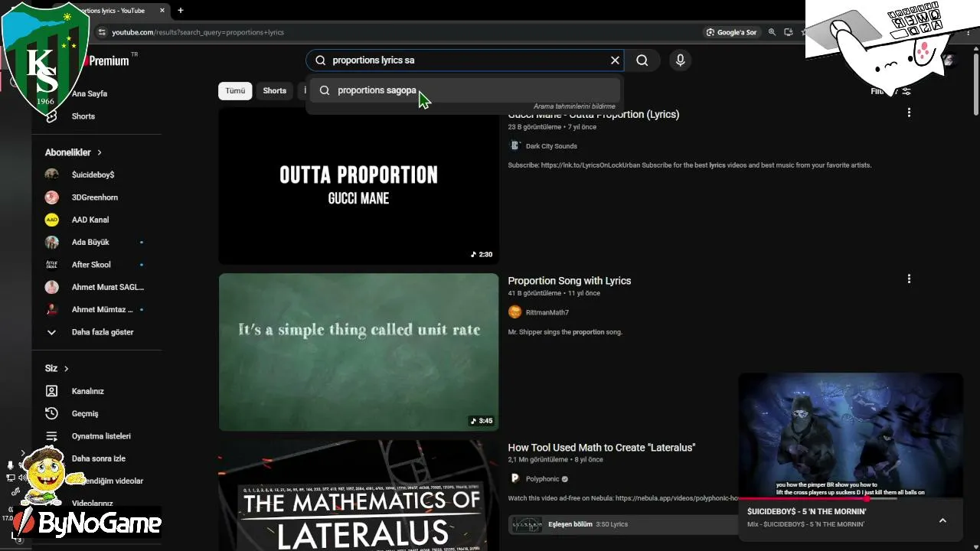
Task: Select the Shorts filter chip
Action: [275, 90]
